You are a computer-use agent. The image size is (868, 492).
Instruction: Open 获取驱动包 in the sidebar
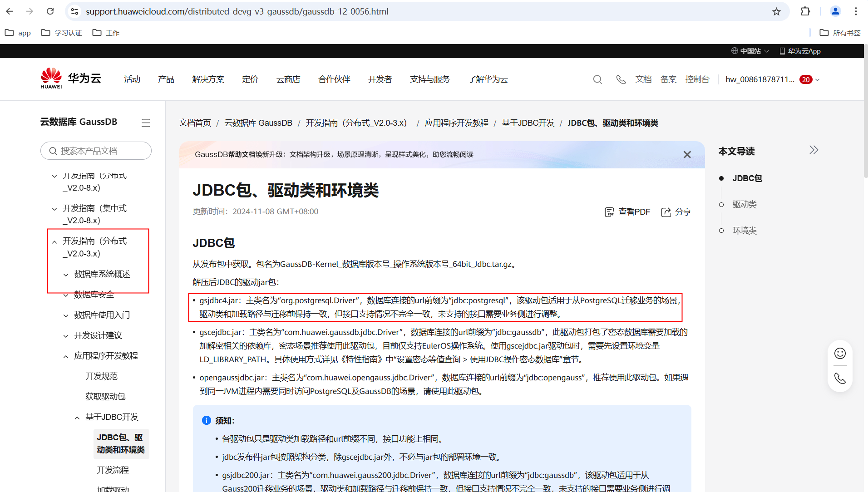point(105,397)
